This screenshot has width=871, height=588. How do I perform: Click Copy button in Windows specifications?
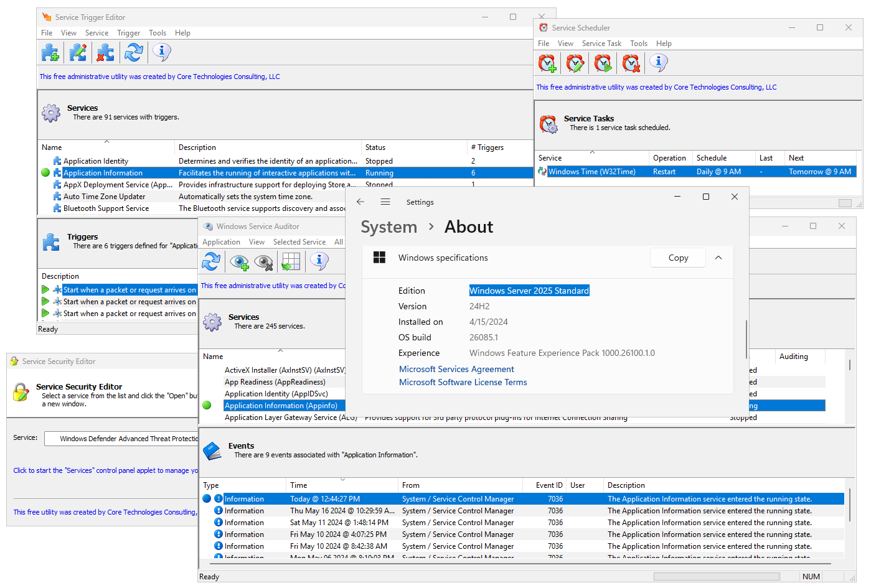click(678, 258)
